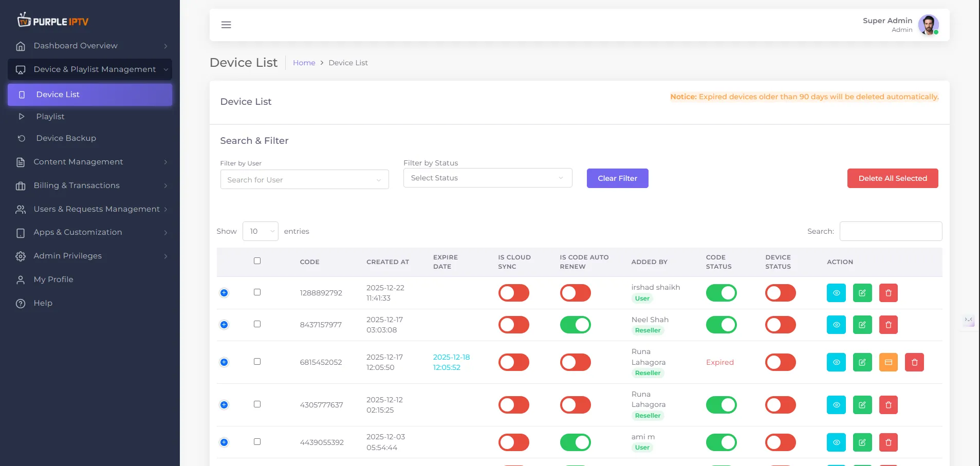This screenshot has height=466, width=980.
Task: Expand the Dashboard Overview menu
Action: pyautogui.click(x=90, y=46)
